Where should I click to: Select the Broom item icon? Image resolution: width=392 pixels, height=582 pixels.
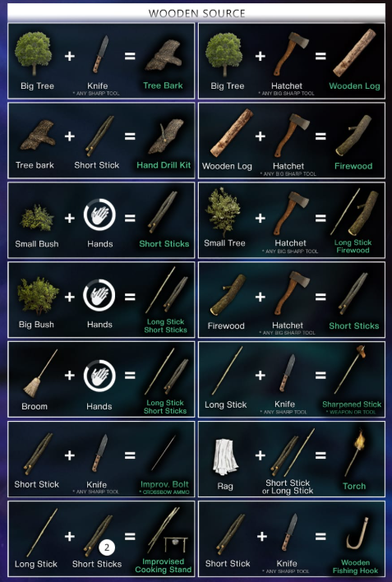pos(40,373)
